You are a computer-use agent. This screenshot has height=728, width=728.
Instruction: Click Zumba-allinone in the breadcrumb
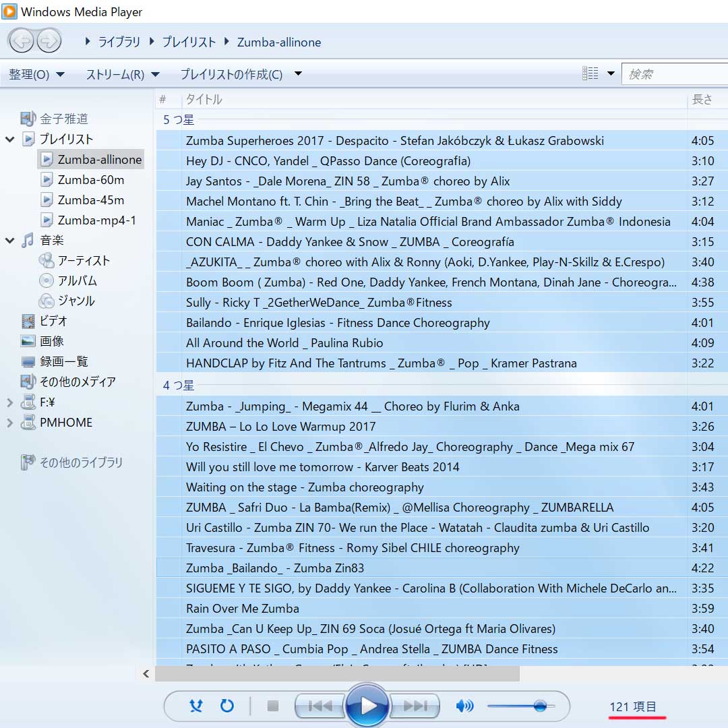coord(279,42)
